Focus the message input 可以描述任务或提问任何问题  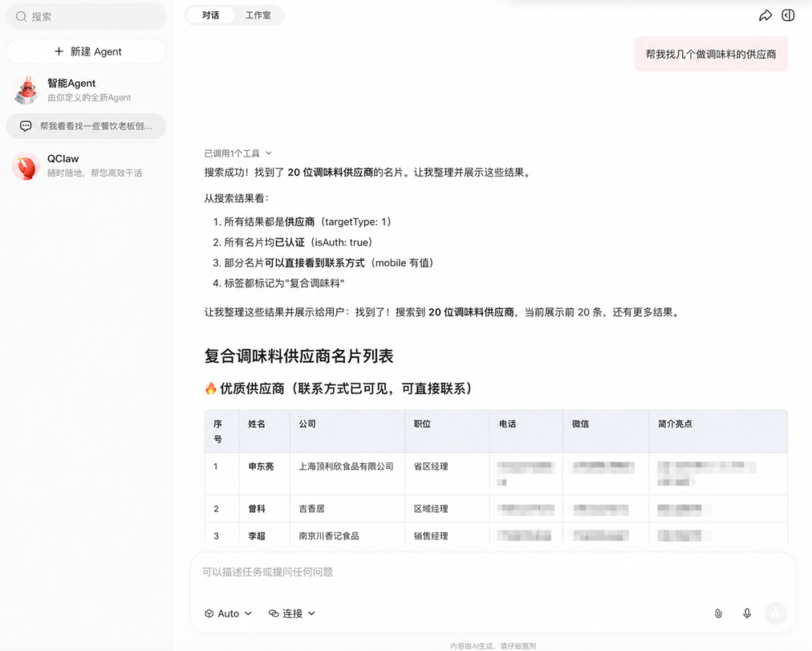pos(492,572)
